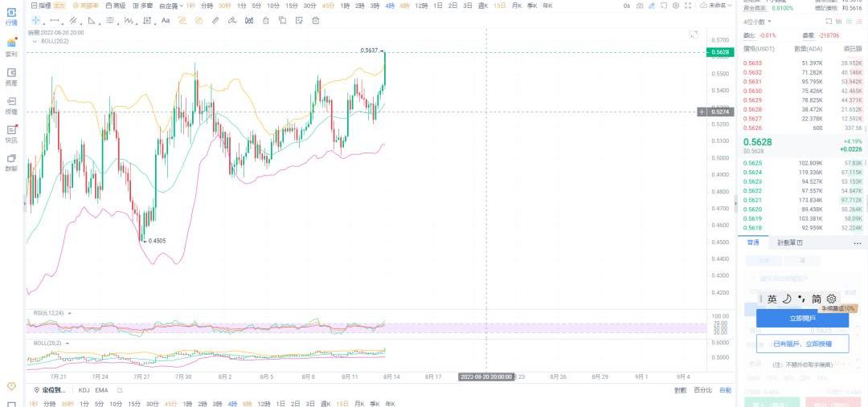
Task: Delete drawings with the trash icon
Action: click(x=316, y=20)
